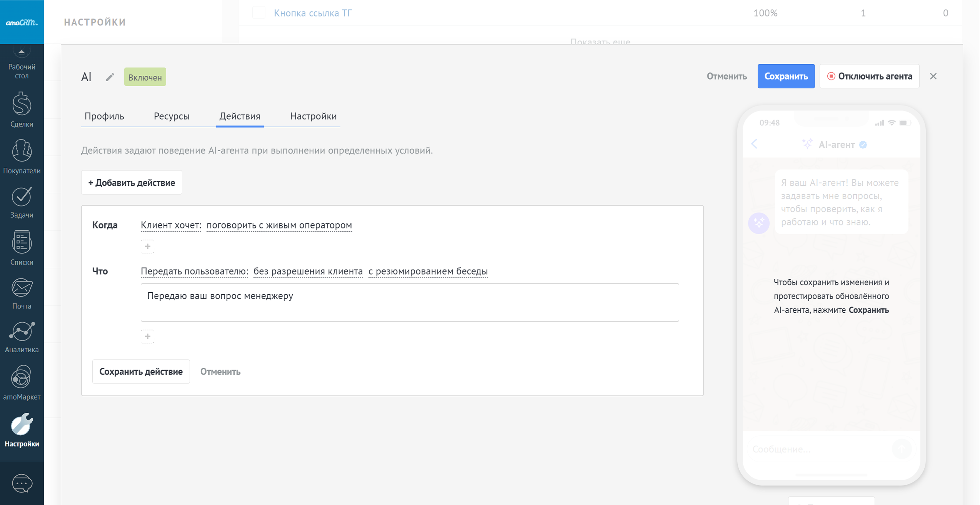
Task: Add a condition with plus under Когда
Action: click(147, 247)
